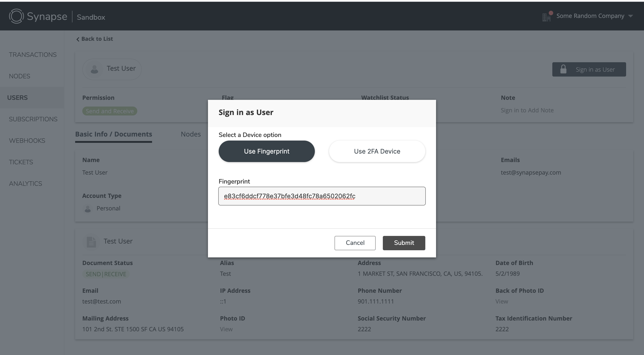
Task: Click the document icon beside Test User
Action: (91, 242)
